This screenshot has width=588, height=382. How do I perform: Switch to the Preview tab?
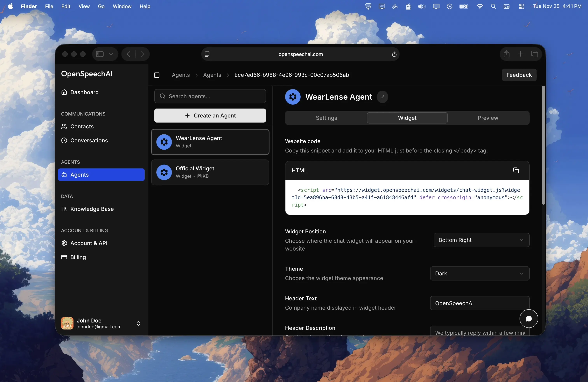[488, 118]
